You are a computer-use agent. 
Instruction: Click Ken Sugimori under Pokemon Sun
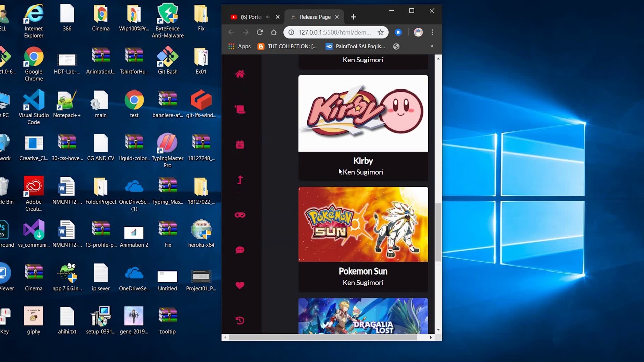363,283
